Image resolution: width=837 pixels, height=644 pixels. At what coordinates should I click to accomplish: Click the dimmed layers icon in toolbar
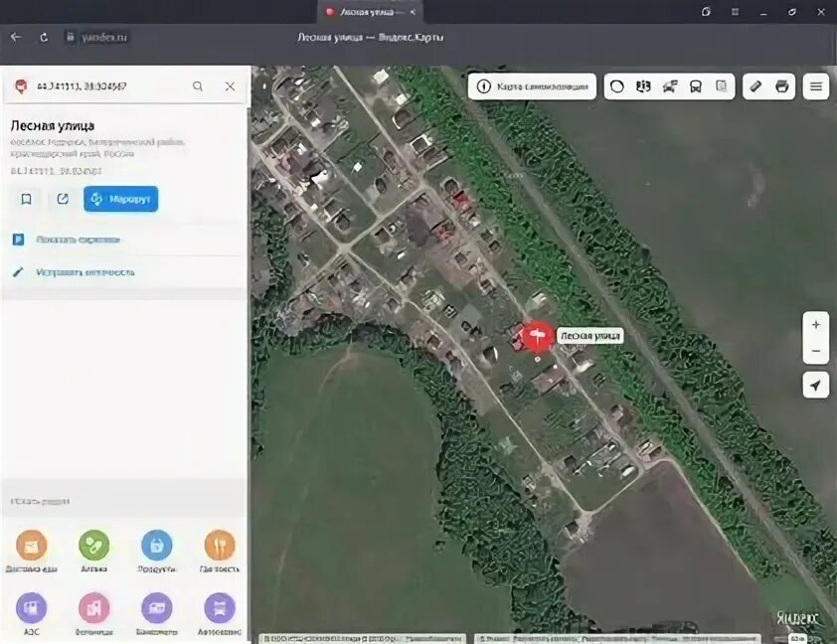pyautogui.click(x=721, y=86)
